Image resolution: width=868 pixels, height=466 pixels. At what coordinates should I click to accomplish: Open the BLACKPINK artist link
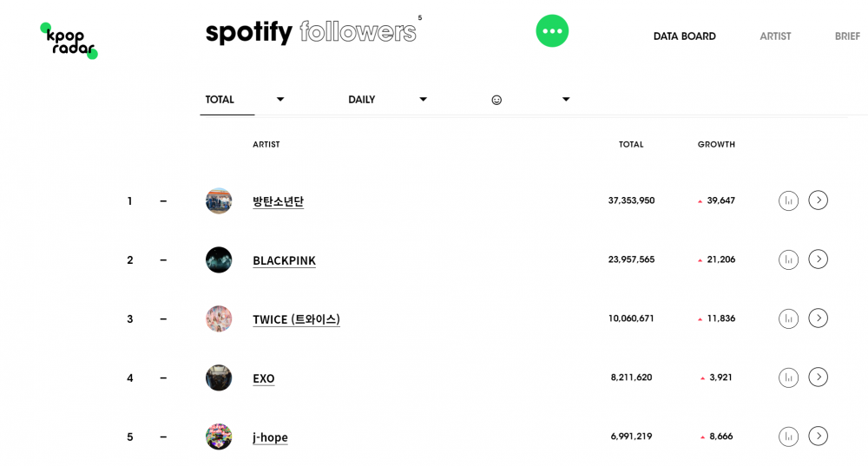(x=284, y=260)
